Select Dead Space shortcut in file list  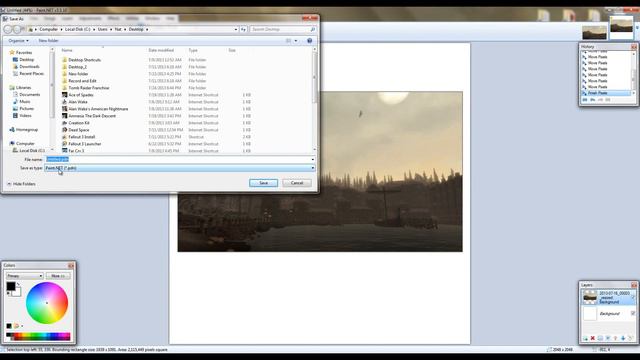[79, 130]
